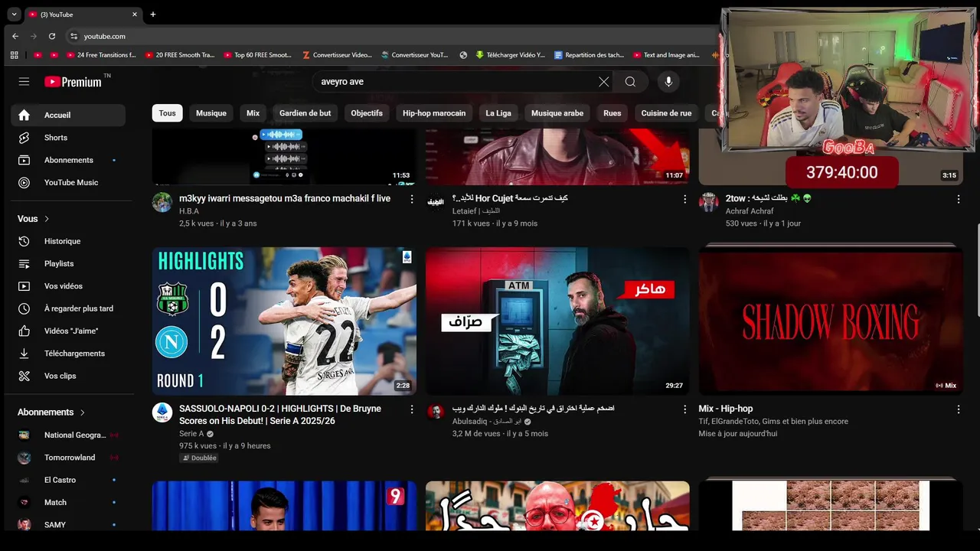
Task: Open Abonnements in the sidebar
Action: tap(68, 160)
